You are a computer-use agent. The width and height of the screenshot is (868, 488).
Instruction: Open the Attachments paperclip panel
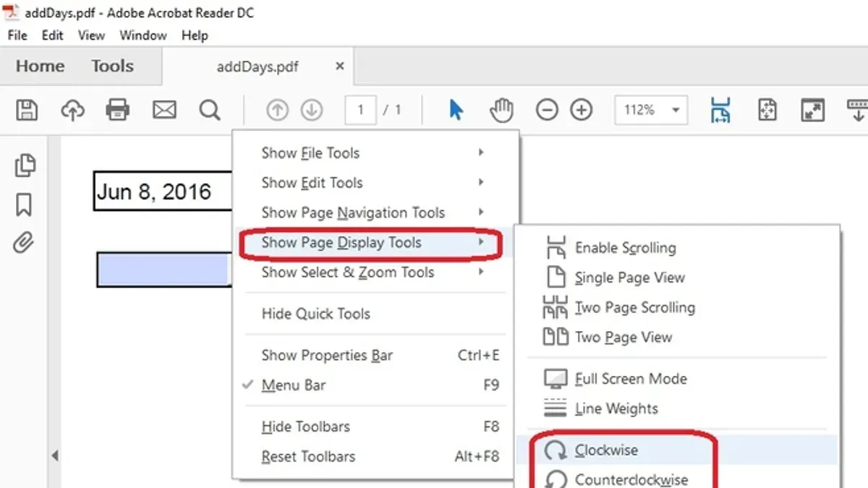tap(24, 243)
